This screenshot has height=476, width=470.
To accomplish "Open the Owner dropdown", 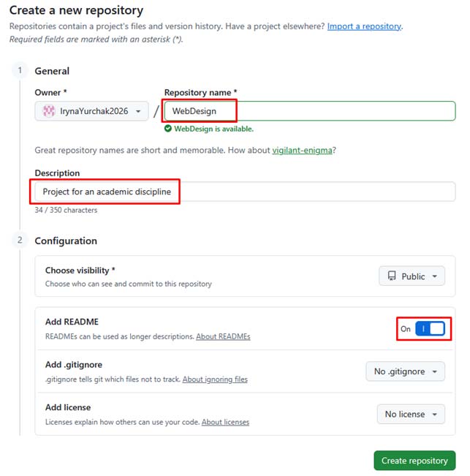I will 91,111.
